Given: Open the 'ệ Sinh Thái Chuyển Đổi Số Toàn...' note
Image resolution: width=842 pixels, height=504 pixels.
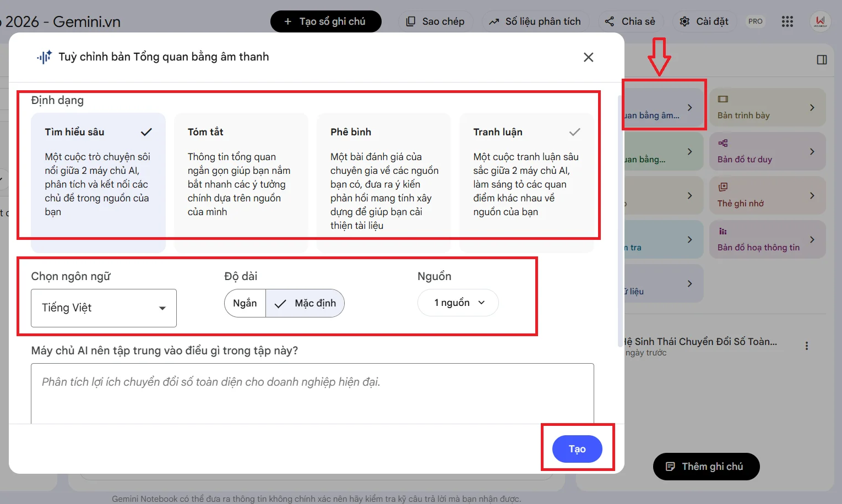Looking at the screenshot, I should (701, 342).
